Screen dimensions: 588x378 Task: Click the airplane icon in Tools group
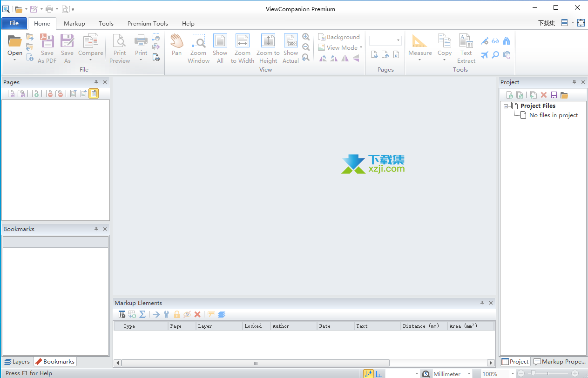[485, 55]
